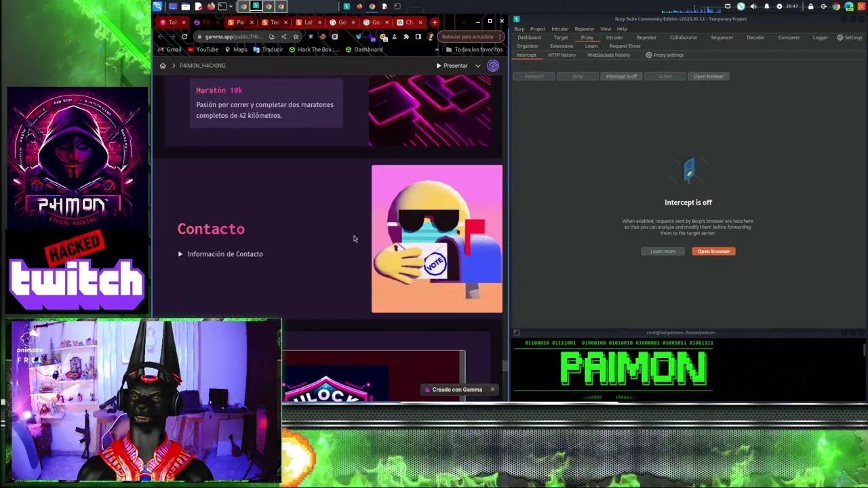868x488 pixels.
Task: Reload the page with the browser refresh icon
Action: (184, 37)
